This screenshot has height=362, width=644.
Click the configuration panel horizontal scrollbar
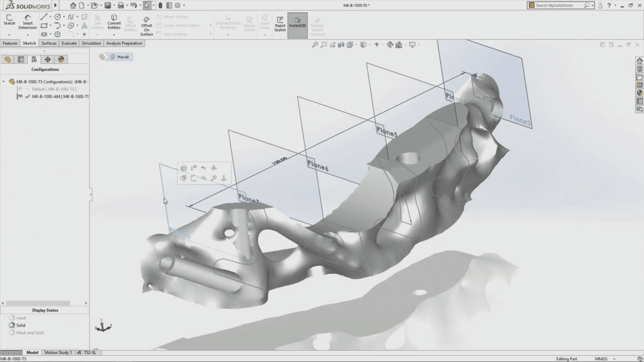tap(38, 303)
